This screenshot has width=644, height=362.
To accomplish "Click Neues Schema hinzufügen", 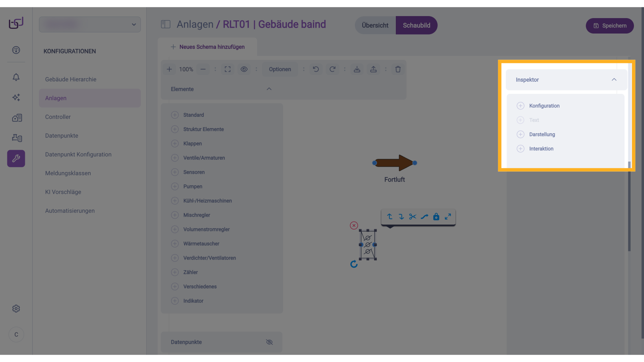I will tap(208, 47).
